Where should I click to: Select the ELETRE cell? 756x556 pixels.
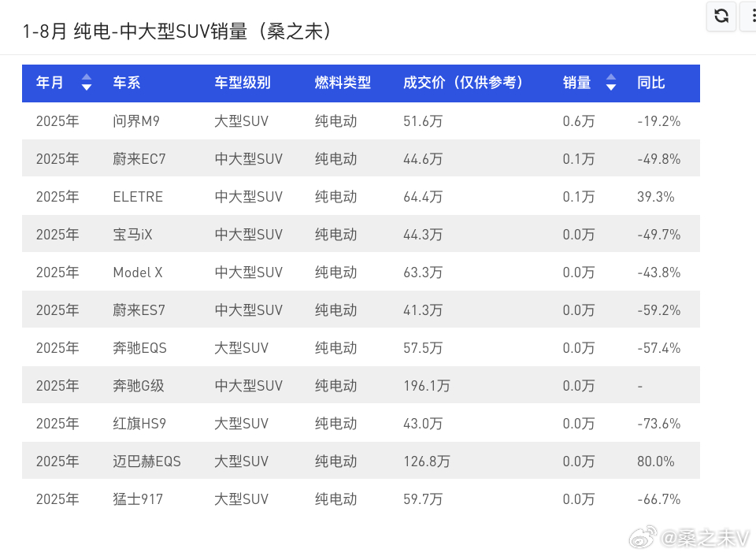tap(138, 197)
